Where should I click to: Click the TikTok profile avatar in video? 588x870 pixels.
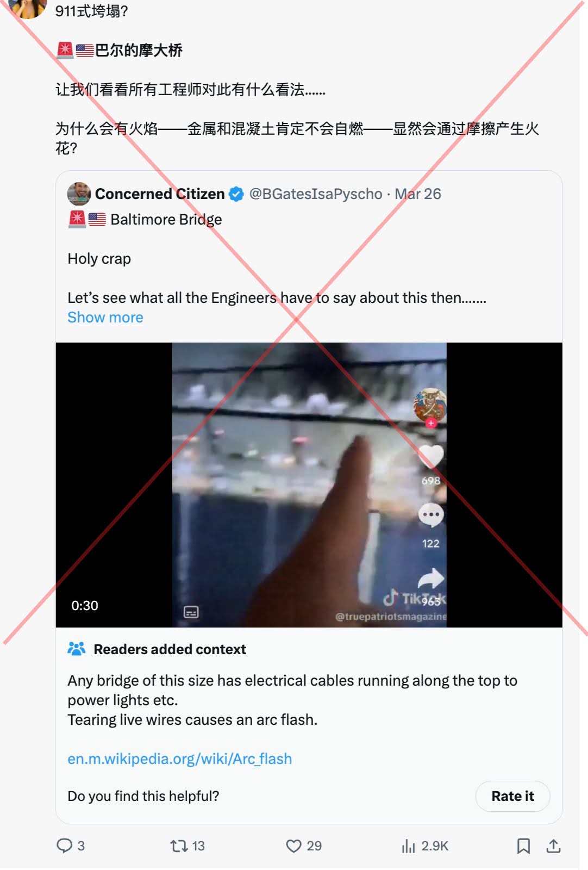(x=430, y=403)
